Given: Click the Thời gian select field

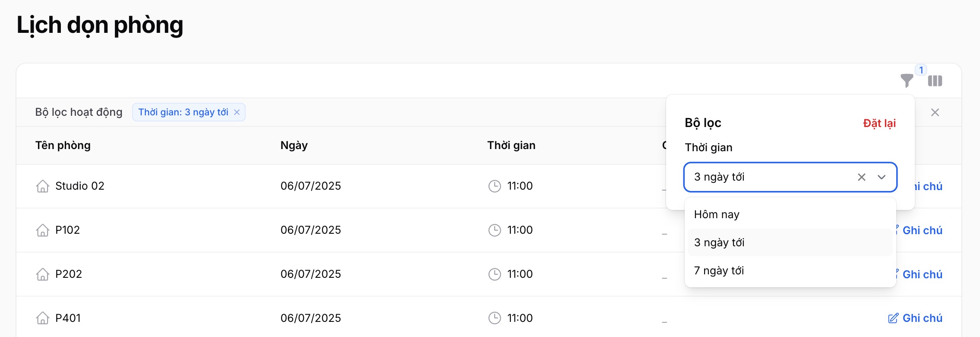Looking at the screenshot, I should [790, 177].
